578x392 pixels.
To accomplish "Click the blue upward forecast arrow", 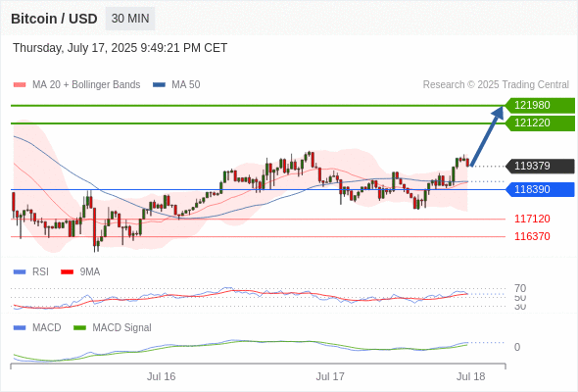I will tap(487, 135).
